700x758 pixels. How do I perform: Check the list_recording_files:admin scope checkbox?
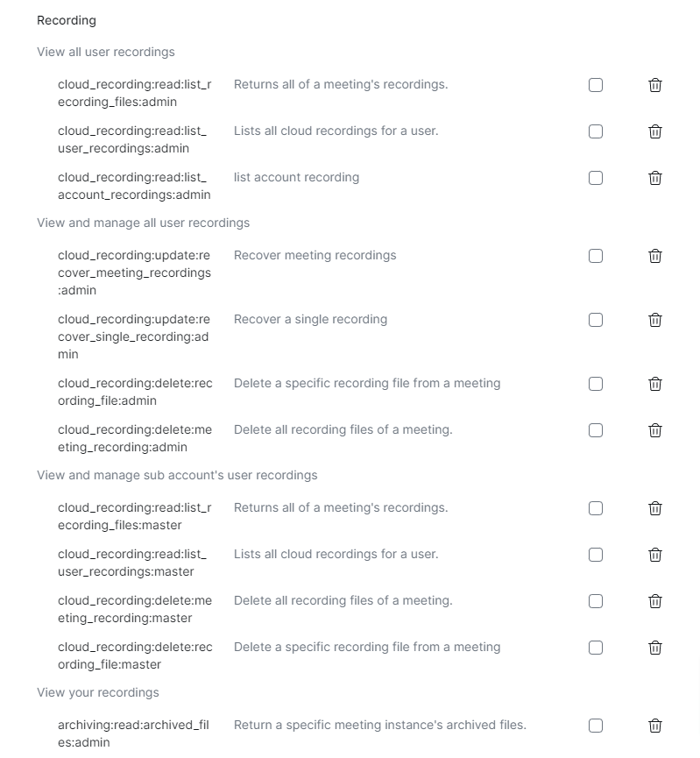(x=596, y=85)
